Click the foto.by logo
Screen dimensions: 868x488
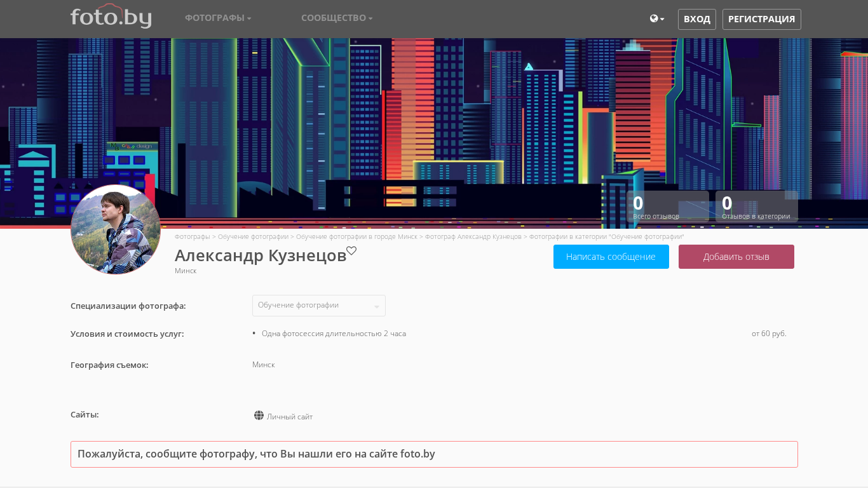tap(111, 17)
